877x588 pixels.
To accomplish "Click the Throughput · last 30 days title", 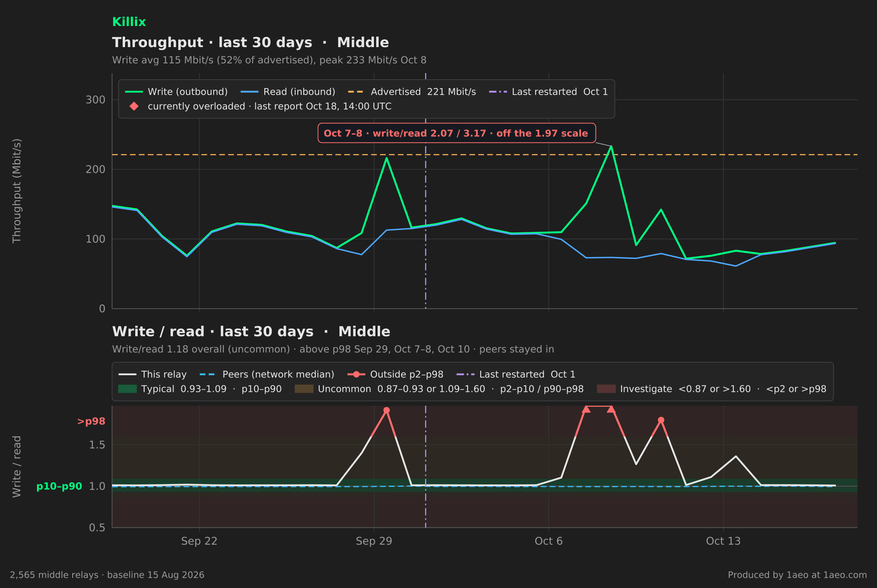I will [251, 43].
